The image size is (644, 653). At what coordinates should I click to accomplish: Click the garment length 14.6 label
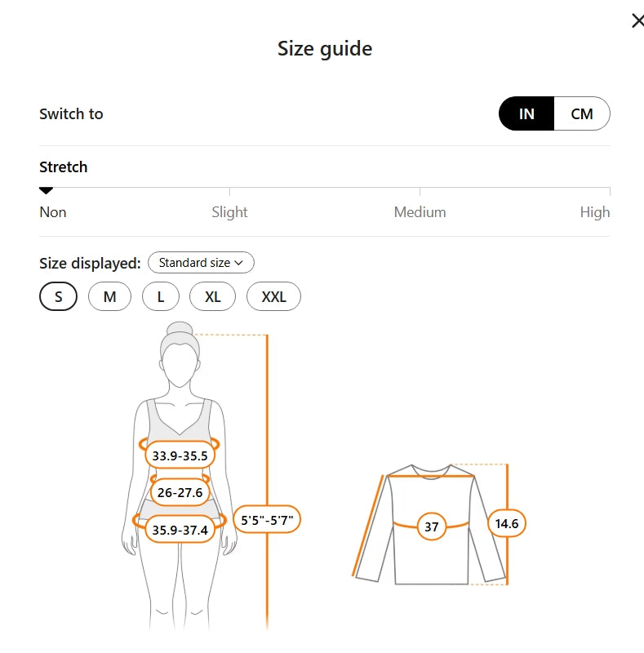507,523
